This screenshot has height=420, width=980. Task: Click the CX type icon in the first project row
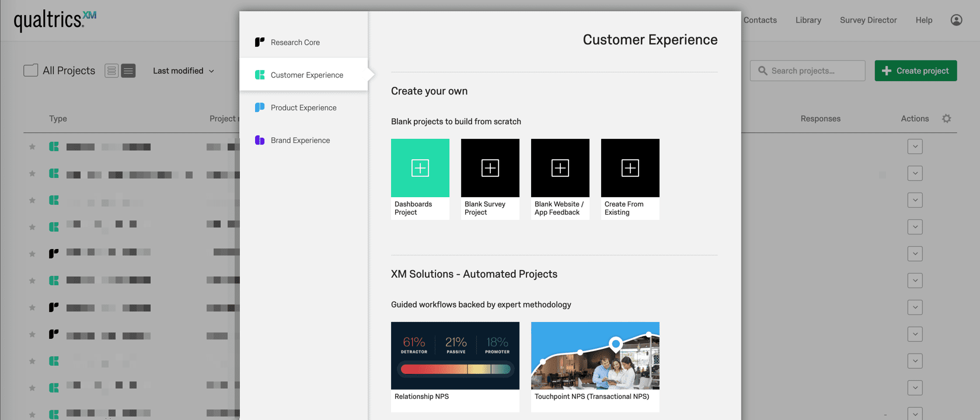click(54, 146)
